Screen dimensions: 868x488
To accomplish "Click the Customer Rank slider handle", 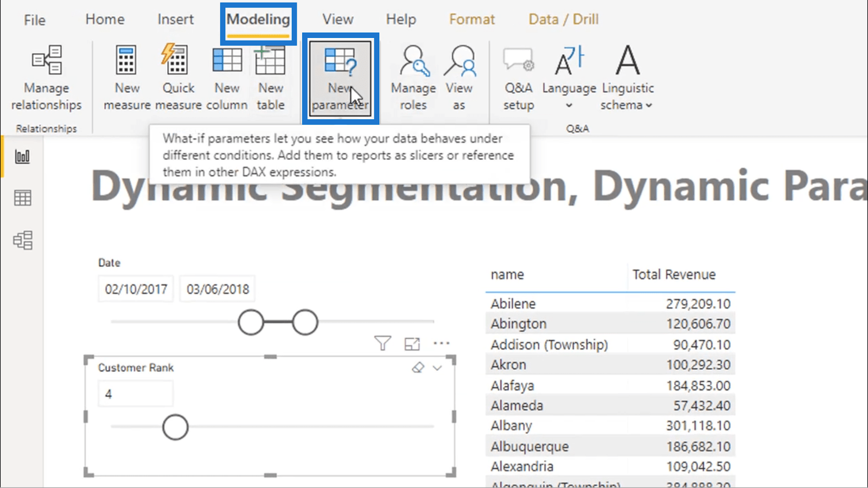I will point(175,427).
